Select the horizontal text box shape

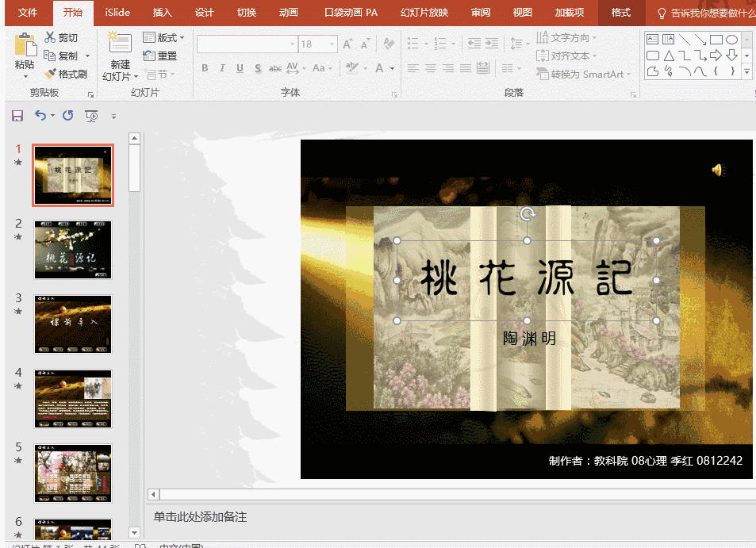(652, 40)
